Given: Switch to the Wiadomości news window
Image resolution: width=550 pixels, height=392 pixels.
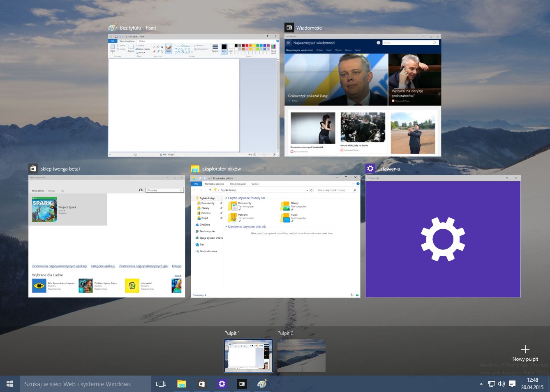Looking at the screenshot, I should [363, 95].
